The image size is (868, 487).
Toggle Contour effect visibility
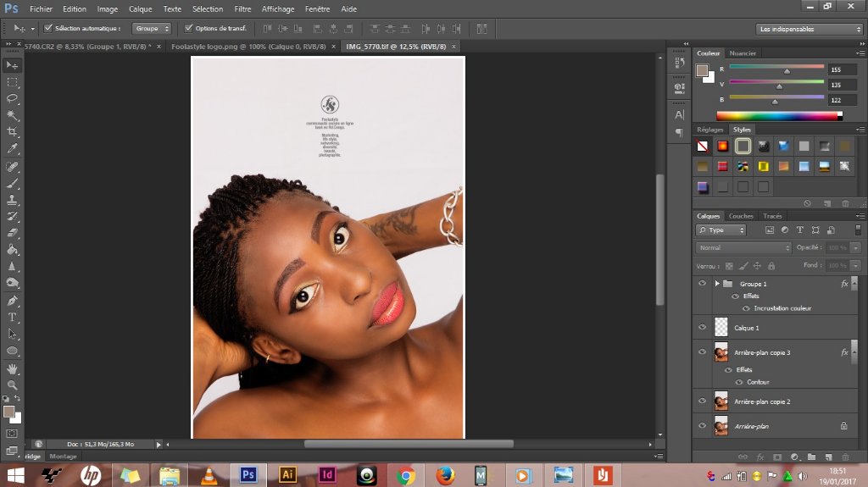(x=739, y=382)
